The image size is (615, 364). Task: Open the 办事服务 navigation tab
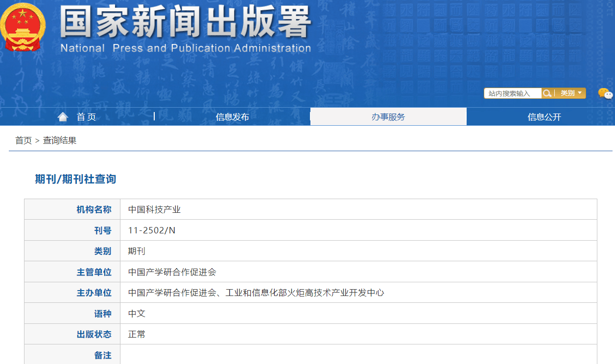(388, 116)
